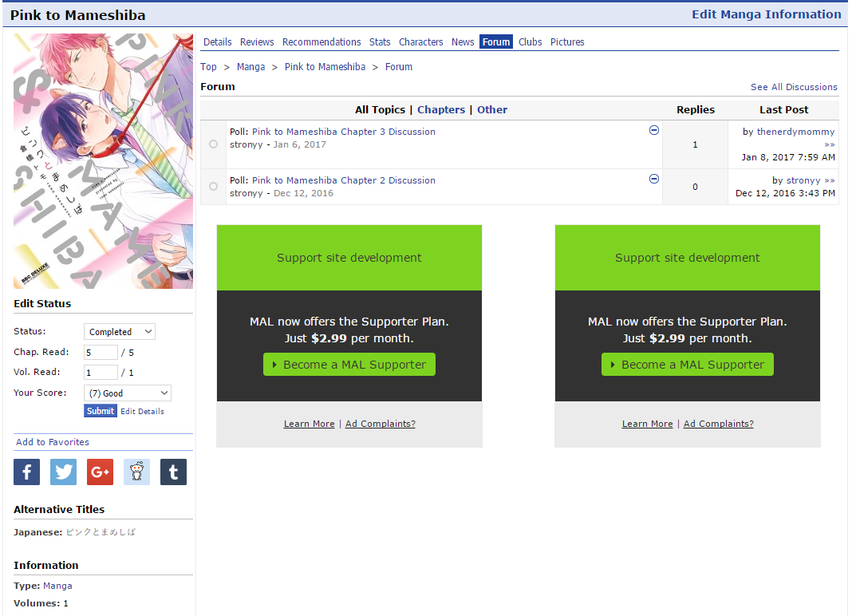The image size is (852, 616).
Task: Click left Become a MAL Supporter button
Action: [349, 365]
